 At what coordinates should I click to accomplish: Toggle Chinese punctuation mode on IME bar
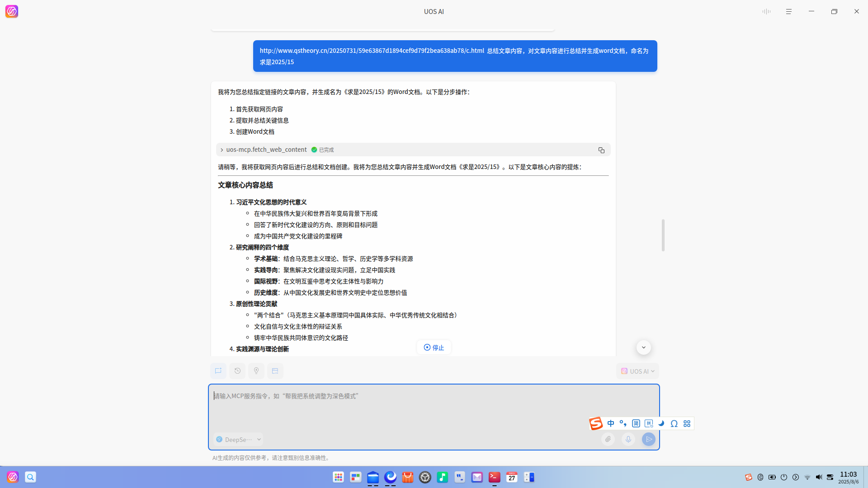[x=623, y=423]
